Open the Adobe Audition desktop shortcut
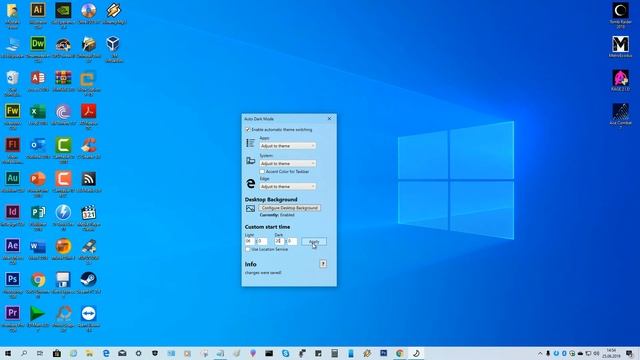 coord(13,178)
